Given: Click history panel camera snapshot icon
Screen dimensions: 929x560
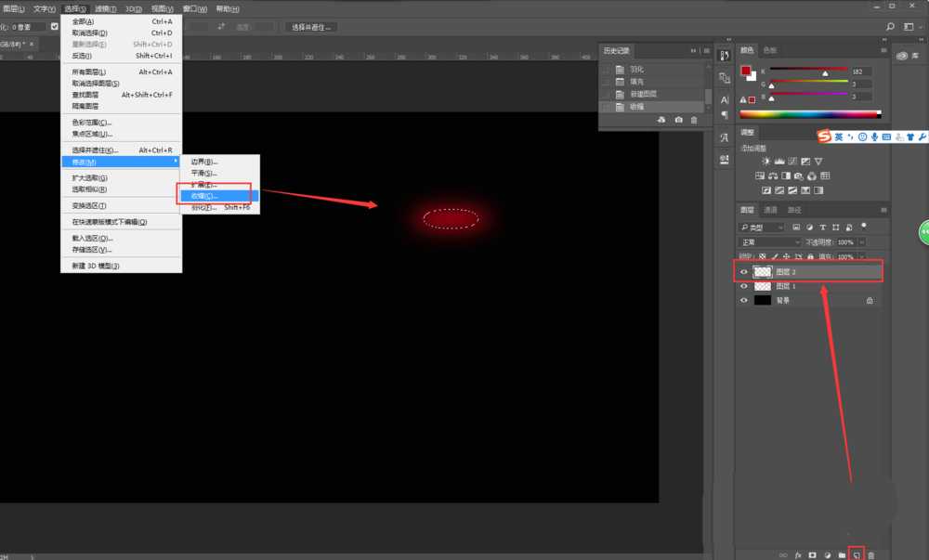Looking at the screenshot, I should point(678,120).
